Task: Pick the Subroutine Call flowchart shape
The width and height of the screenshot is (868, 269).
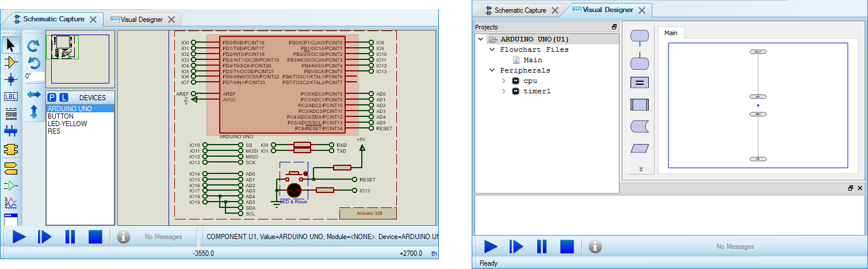Action: (640, 105)
